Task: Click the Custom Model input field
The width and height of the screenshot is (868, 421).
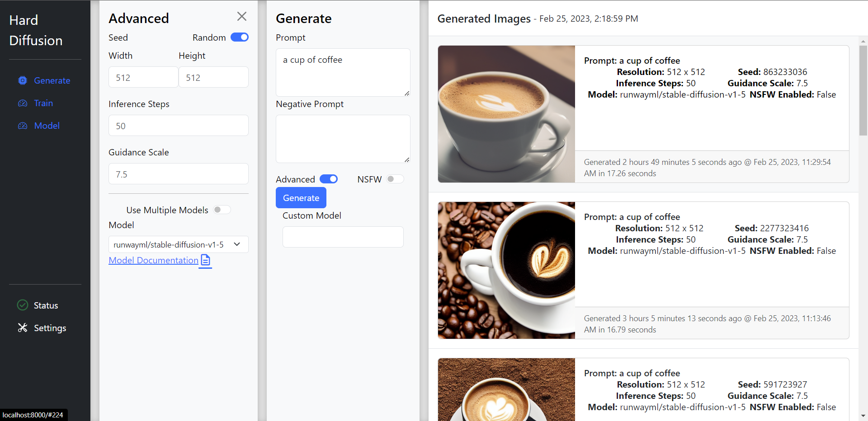Action: click(x=343, y=237)
